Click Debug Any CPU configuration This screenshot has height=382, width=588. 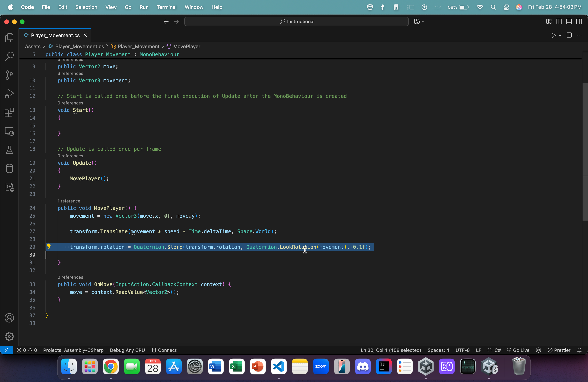[127, 350]
